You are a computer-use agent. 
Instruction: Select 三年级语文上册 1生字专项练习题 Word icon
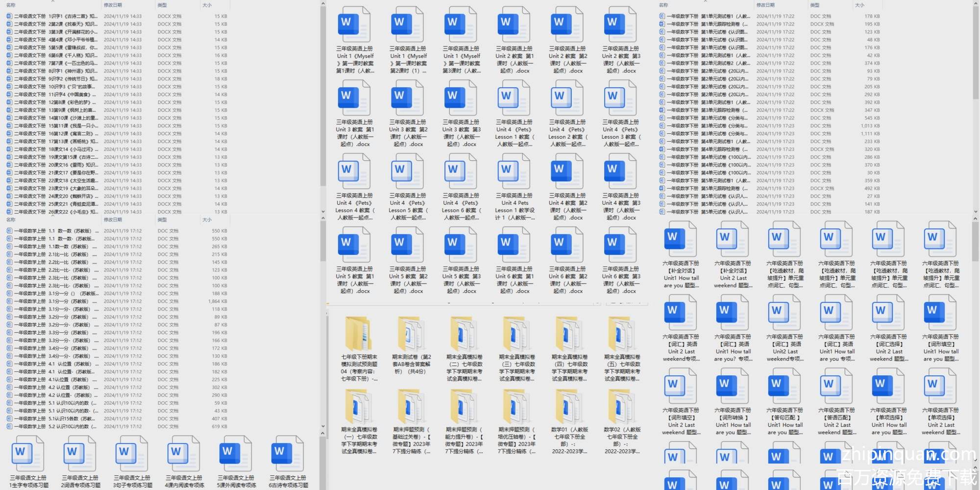[x=28, y=453]
